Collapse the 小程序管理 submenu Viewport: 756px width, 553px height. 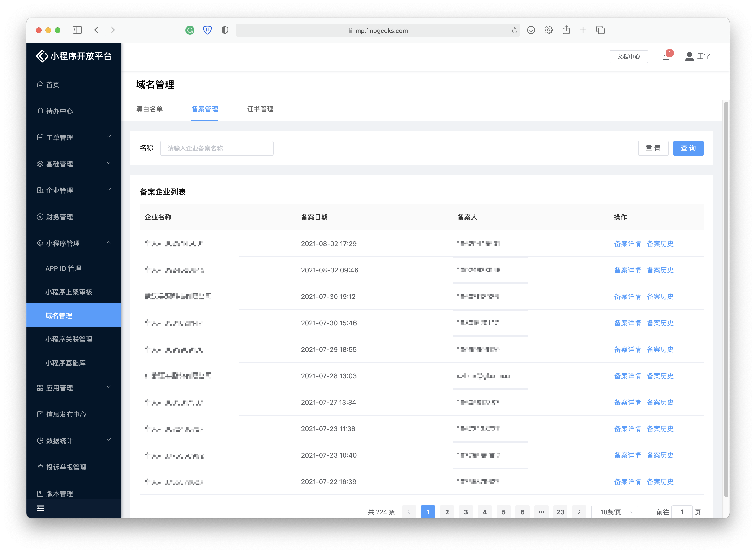click(74, 243)
